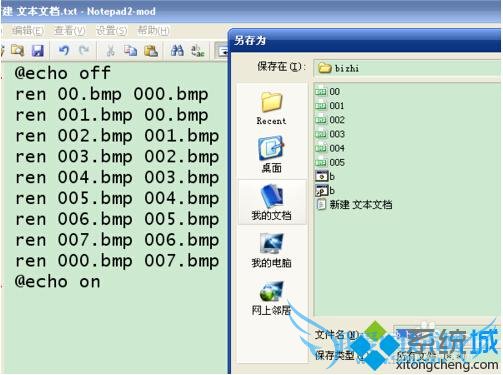Image resolution: width=503 pixels, height=375 pixels.
Task: Click the line 'ren 003.bmp 002.bmp'
Action: pyautogui.click(x=117, y=157)
